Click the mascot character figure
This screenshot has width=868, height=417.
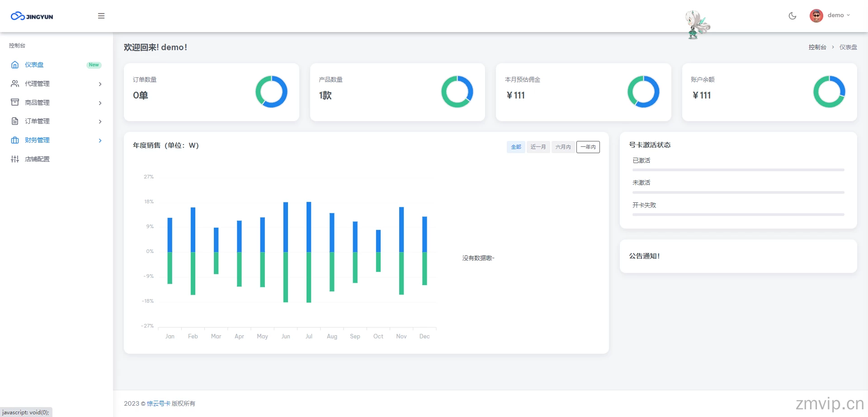tap(697, 25)
